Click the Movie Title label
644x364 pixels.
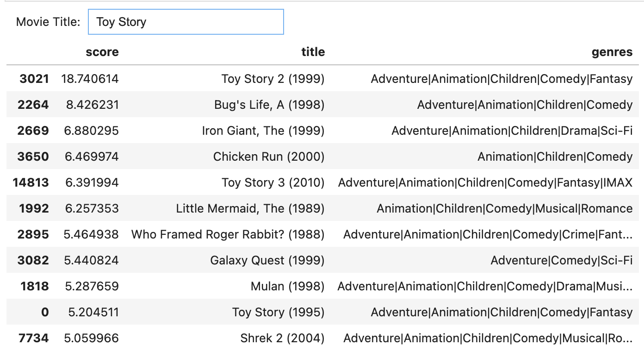tap(48, 22)
